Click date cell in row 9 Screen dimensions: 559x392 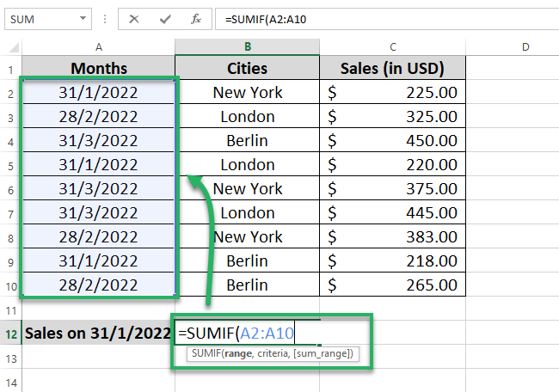pyautogui.click(x=99, y=260)
